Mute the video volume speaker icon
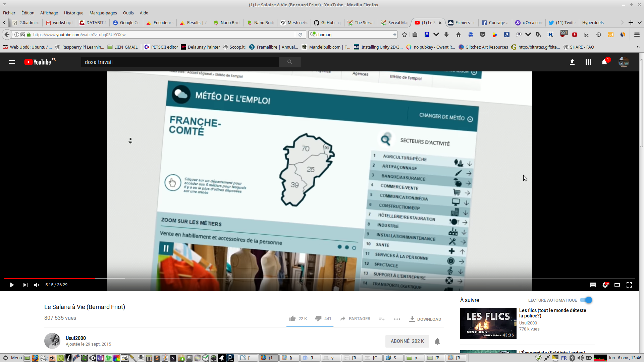This screenshot has width=644, height=362. coord(37,285)
